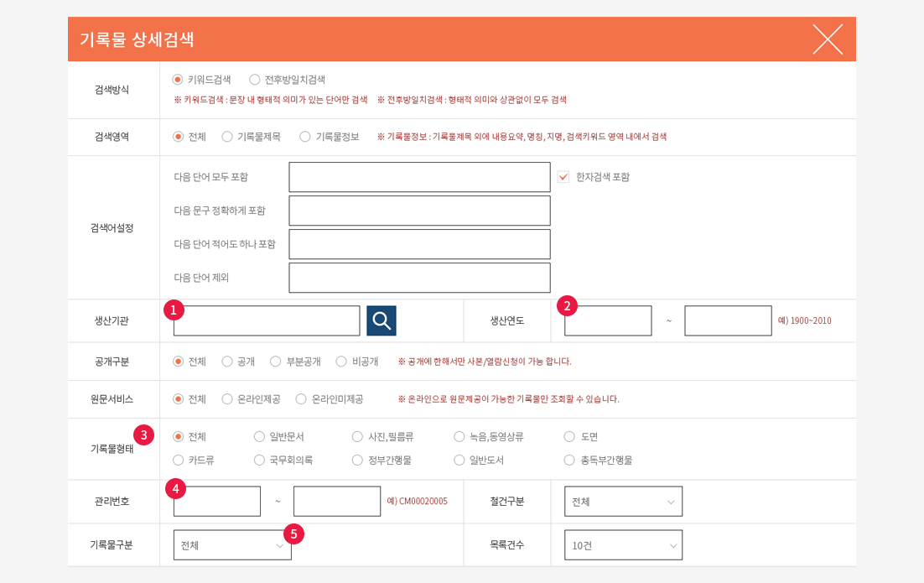Viewport: 924px width, 583px height.
Task: Select the 전후방일치검색 radio button
Action: (x=255, y=80)
